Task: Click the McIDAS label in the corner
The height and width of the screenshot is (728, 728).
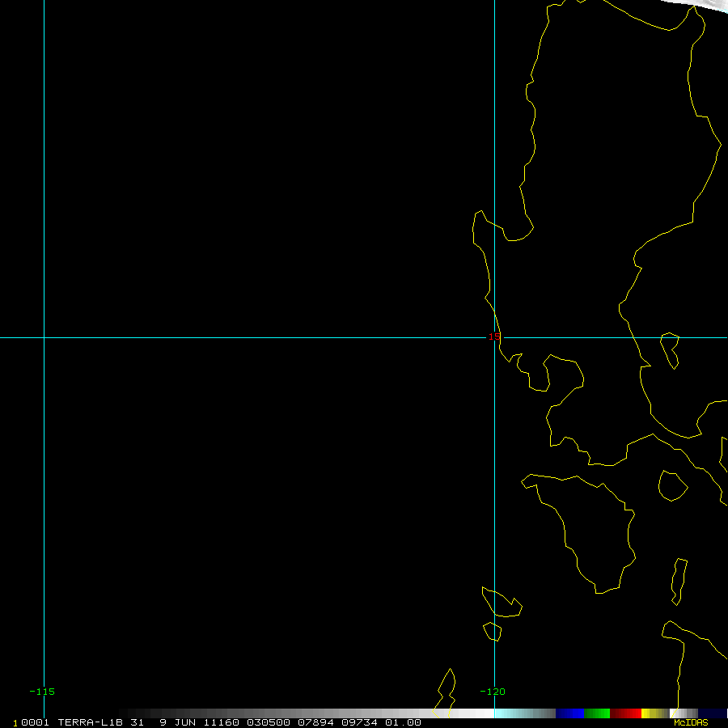Action: pyautogui.click(x=690, y=722)
